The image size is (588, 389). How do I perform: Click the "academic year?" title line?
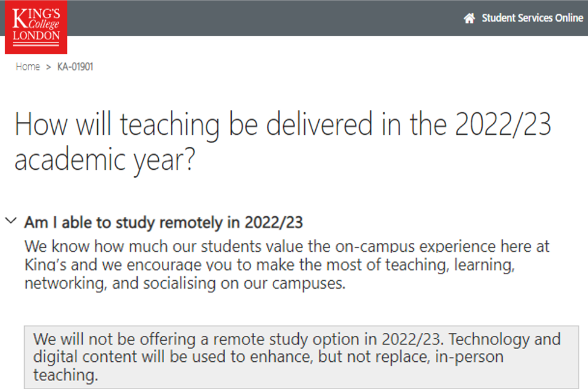104,161
